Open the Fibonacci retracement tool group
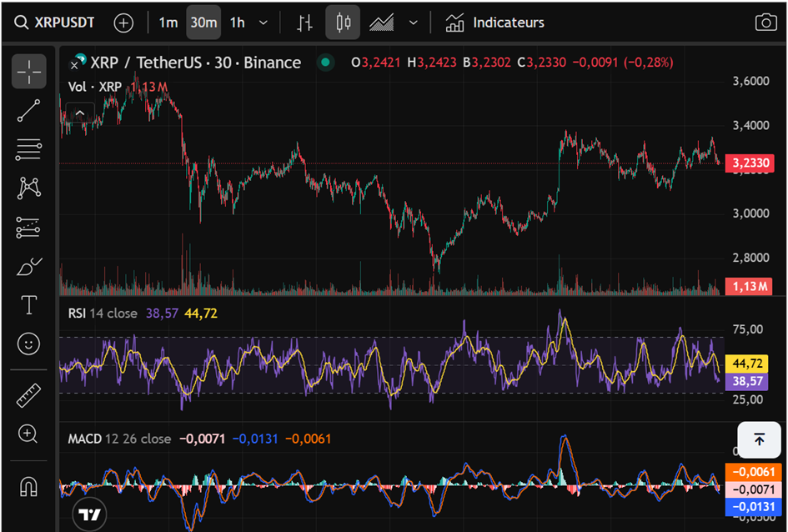Image resolution: width=788 pixels, height=532 pixels. click(x=28, y=150)
